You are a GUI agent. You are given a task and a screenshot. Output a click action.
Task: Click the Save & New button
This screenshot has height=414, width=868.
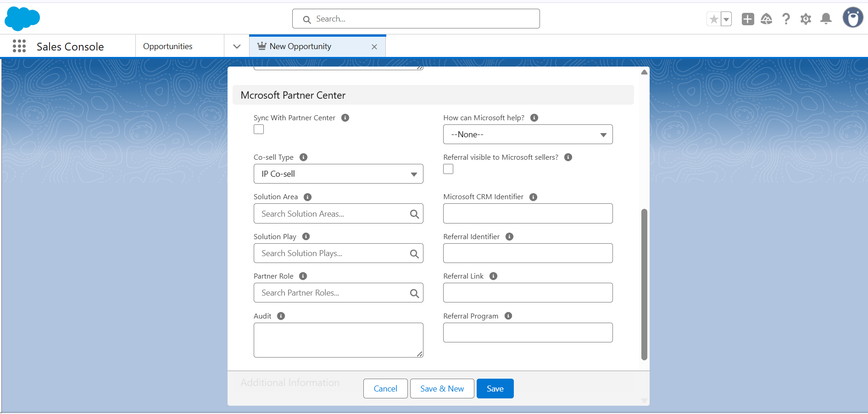(442, 389)
